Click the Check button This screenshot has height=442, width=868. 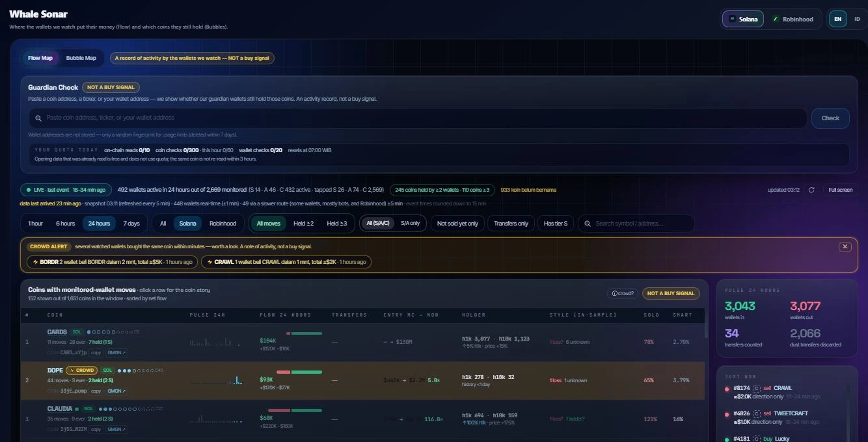pyautogui.click(x=830, y=118)
